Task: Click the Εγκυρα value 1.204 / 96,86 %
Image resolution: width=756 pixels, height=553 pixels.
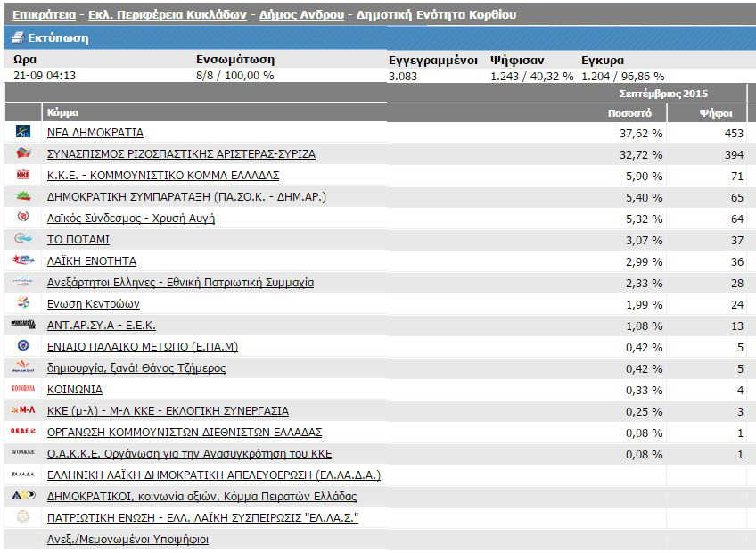Action: click(x=623, y=76)
